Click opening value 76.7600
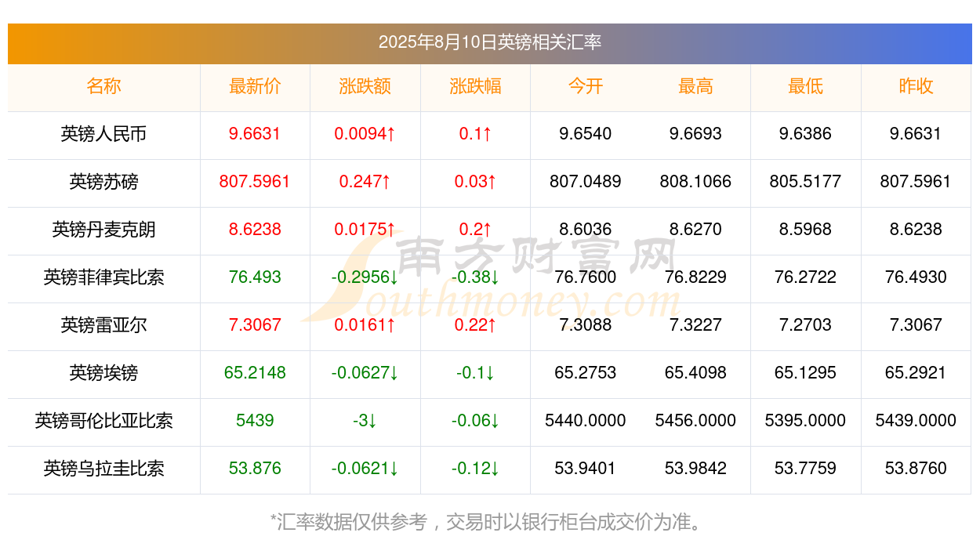This screenshot has height=547, width=980. (x=586, y=277)
